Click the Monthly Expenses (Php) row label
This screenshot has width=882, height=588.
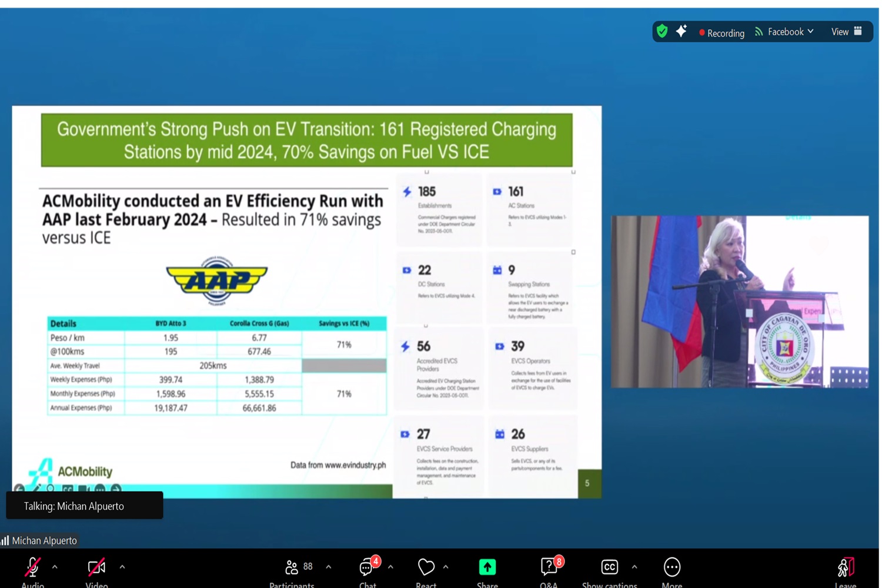coord(82,393)
